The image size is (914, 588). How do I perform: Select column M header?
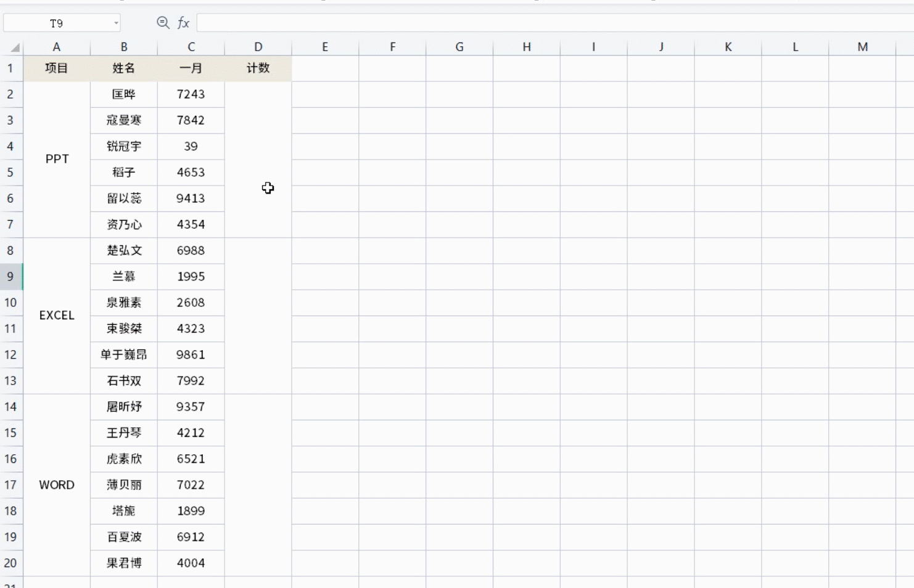pyautogui.click(x=862, y=47)
